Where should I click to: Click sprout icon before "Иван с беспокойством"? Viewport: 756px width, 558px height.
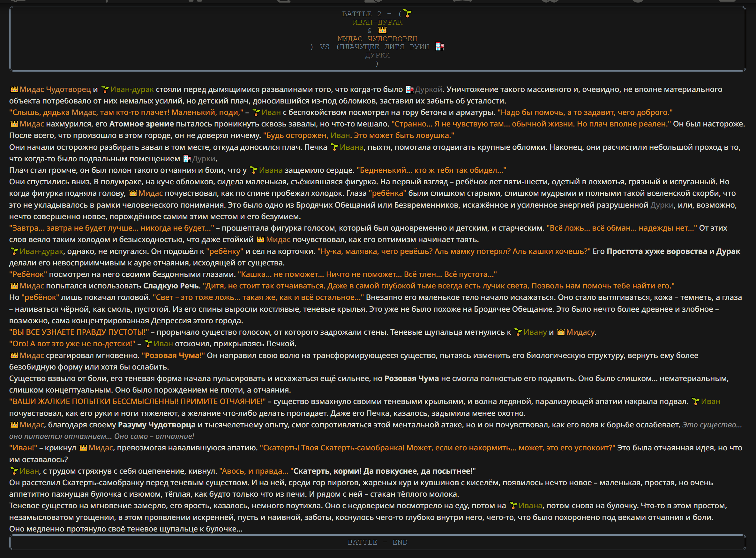pos(256,112)
